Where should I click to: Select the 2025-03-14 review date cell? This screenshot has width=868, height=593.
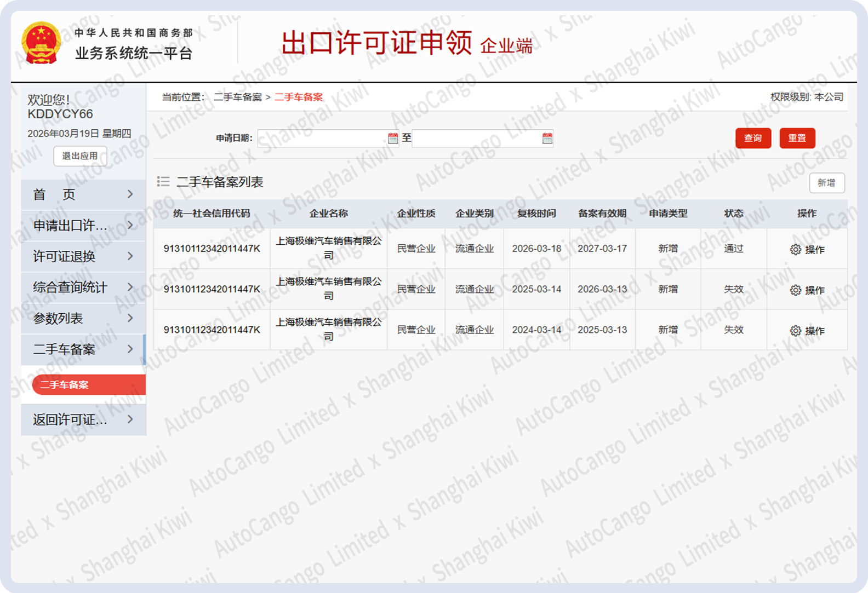(x=536, y=289)
